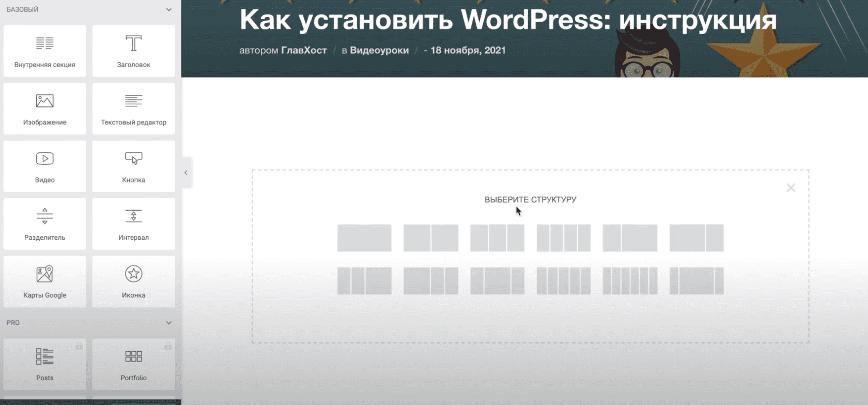Choose narrow-wide-narrow three-column structure

pyautogui.click(x=497, y=281)
